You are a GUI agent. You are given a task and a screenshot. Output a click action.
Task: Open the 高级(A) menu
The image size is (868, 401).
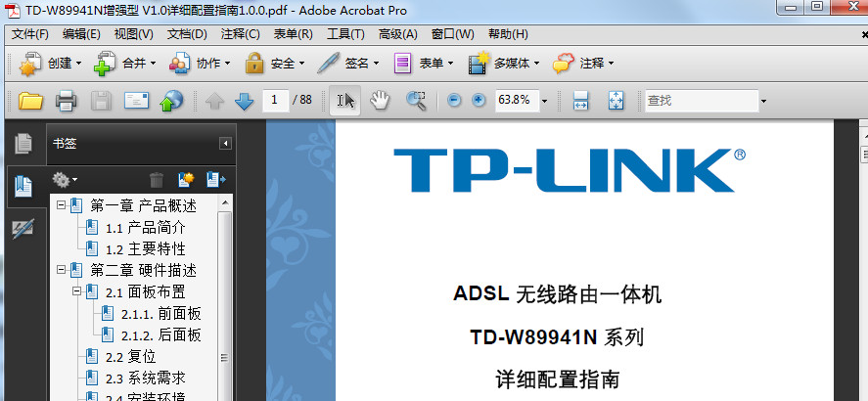pyautogui.click(x=398, y=34)
